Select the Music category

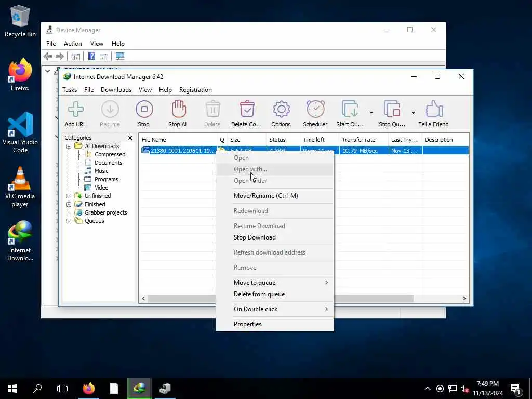click(x=101, y=171)
